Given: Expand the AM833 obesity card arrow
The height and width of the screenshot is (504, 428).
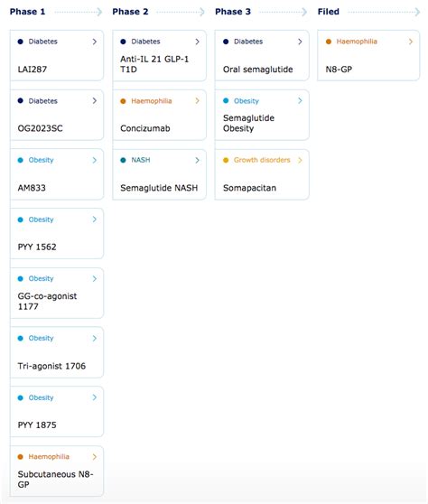Looking at the screenshot, I should click(95, 161).
